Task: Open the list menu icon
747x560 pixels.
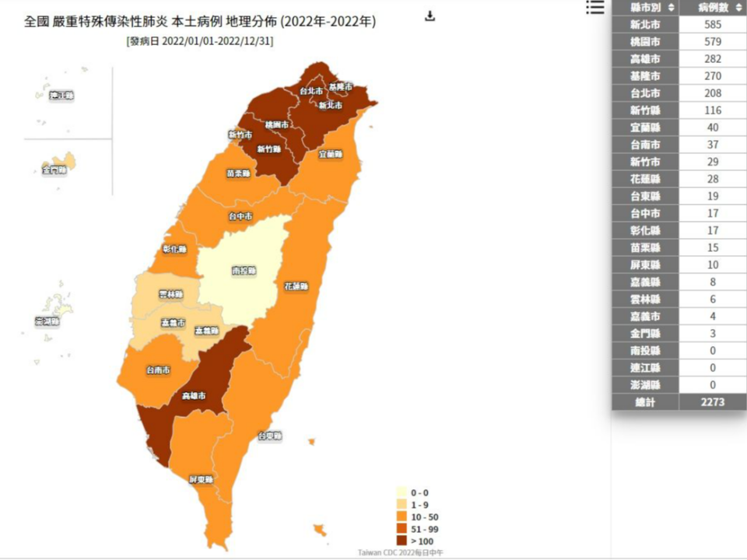Action: [595, 7]
